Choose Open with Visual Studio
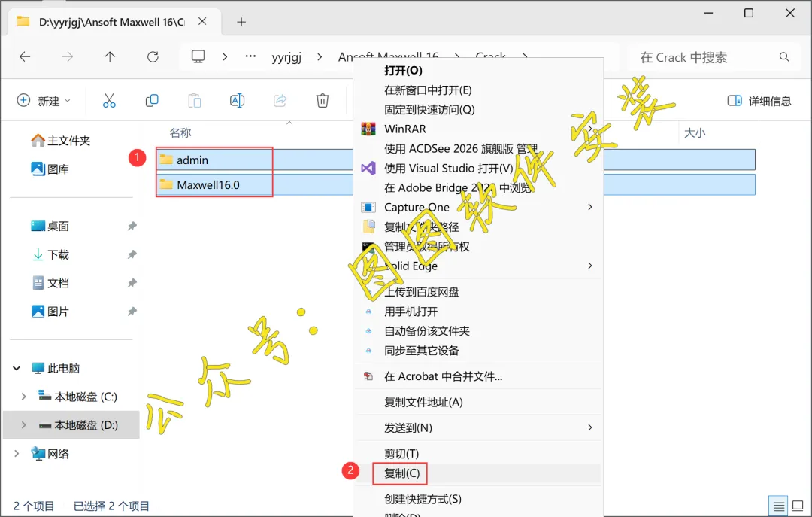This screenshot has width=812, height=517. [477, 168]
